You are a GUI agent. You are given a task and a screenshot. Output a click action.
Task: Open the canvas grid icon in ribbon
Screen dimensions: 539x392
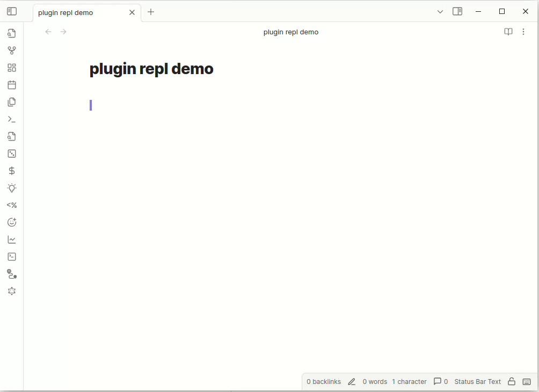point(12,68)
